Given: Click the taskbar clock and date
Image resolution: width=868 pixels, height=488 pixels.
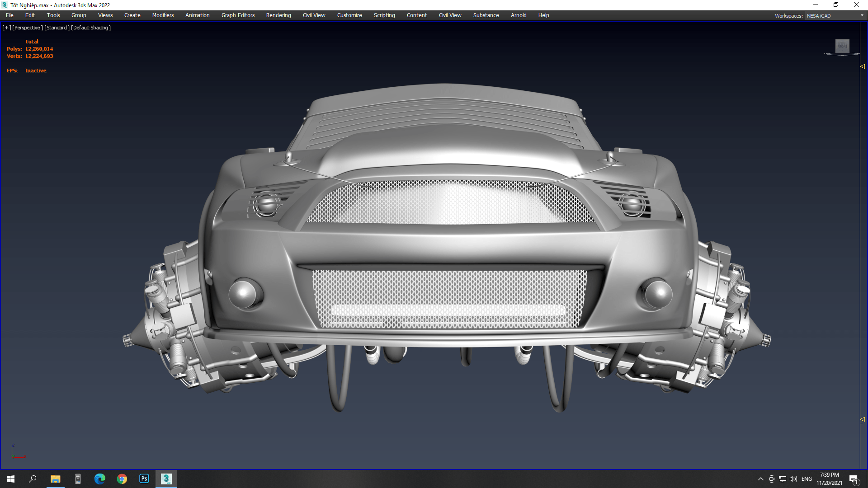Looking at the screenshot, I should tap(829, 479).
